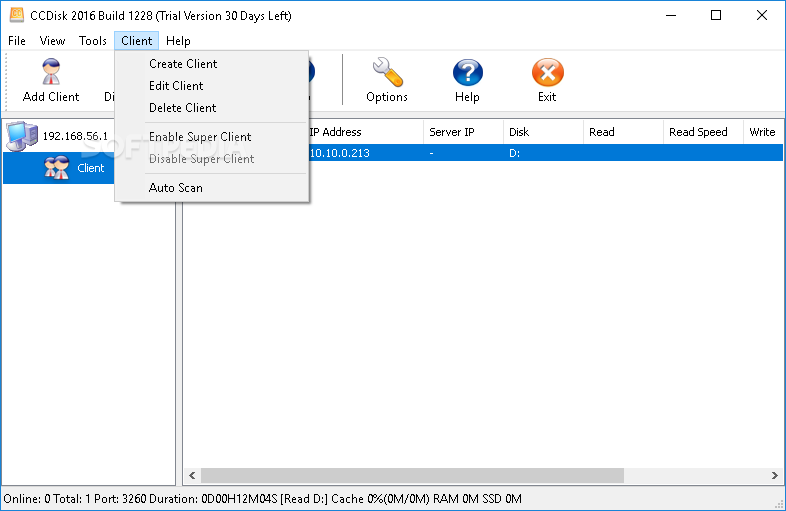Screen dimensions: 786x511
Task: Click the Duration: 0D00H12M04S status text
Action: pyautogui.click(x=214, y=499)
